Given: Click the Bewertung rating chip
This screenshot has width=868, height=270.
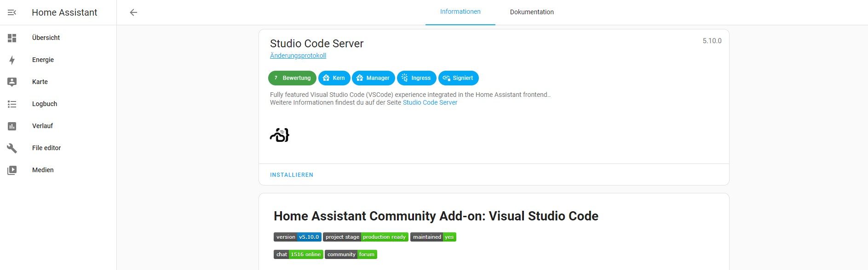Looking at the screenshot, I should 292,78.
